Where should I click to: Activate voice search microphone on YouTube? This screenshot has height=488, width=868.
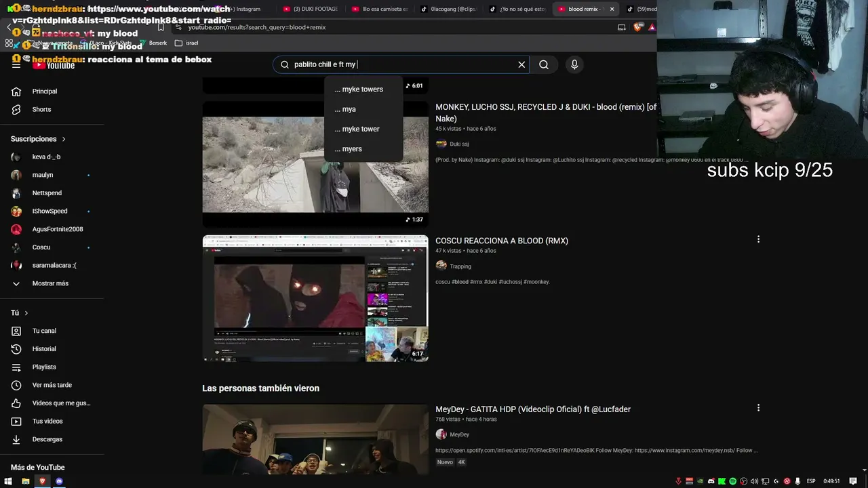coord(574,64)
